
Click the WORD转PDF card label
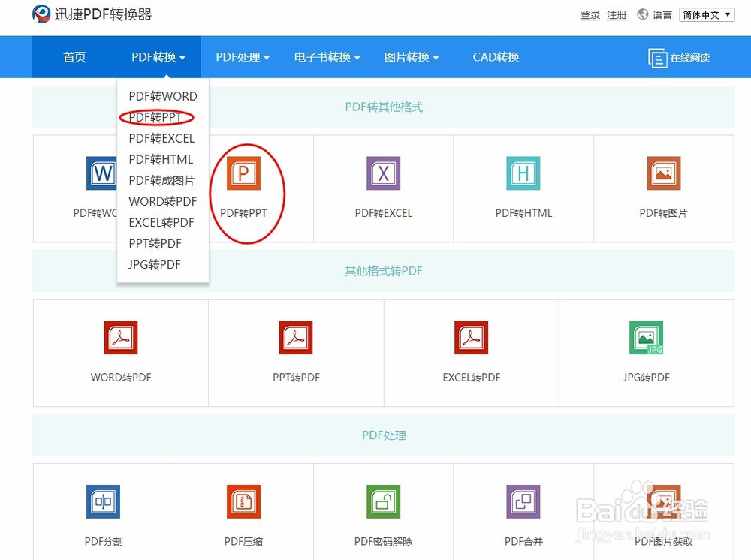[x=121, y=377]
